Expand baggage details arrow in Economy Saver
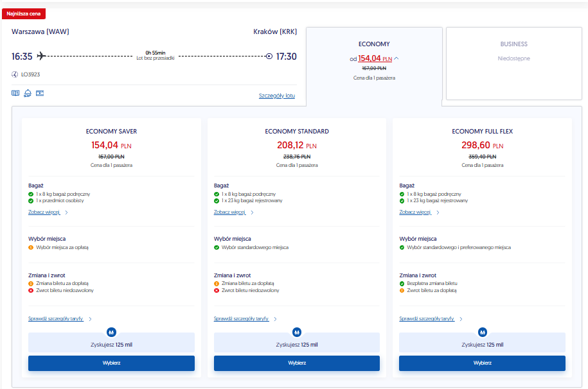The height and width of the screenshot is (389, 588). [x=66, y=212]
